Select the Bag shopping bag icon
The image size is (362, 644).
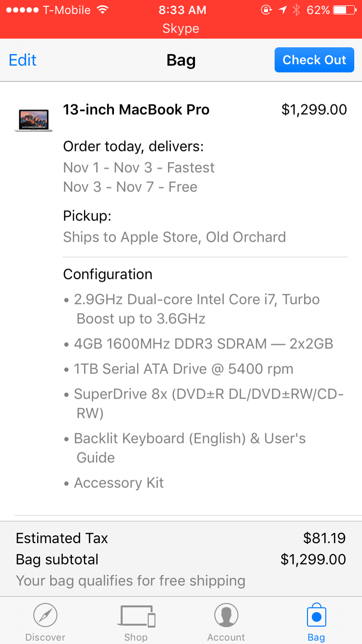(317, 615)
